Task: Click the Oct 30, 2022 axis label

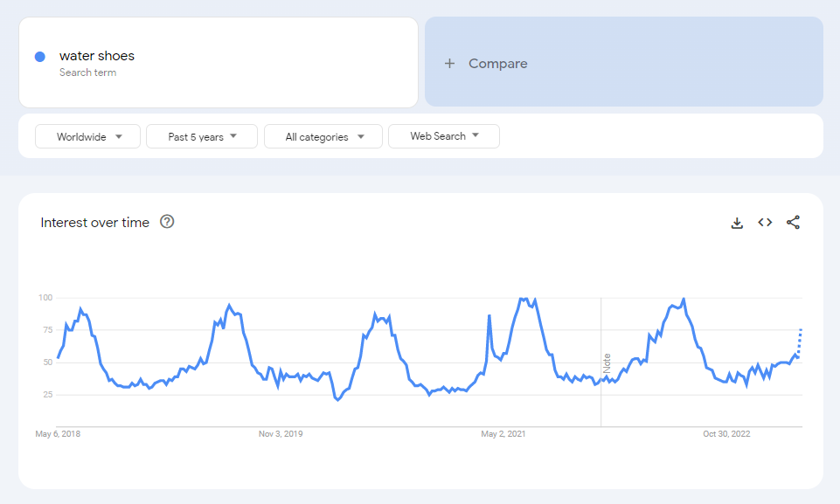Action: [x=725, y=433]
